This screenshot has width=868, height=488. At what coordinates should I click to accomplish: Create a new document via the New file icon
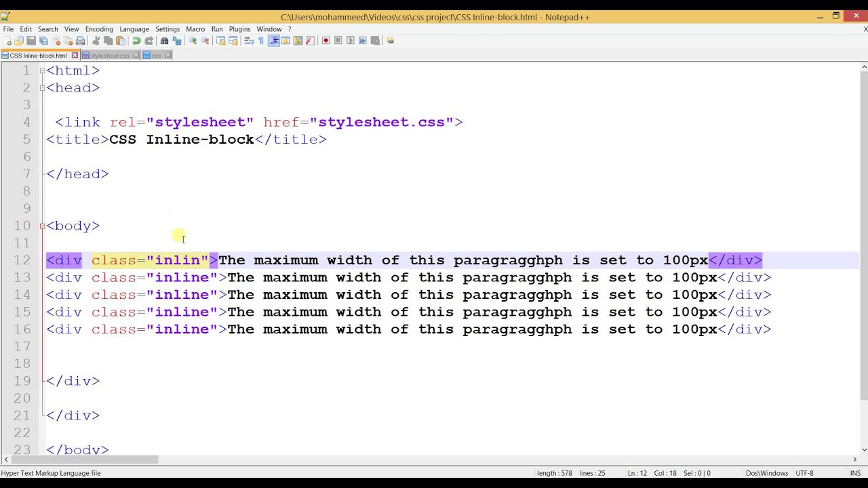coord(7,41)
